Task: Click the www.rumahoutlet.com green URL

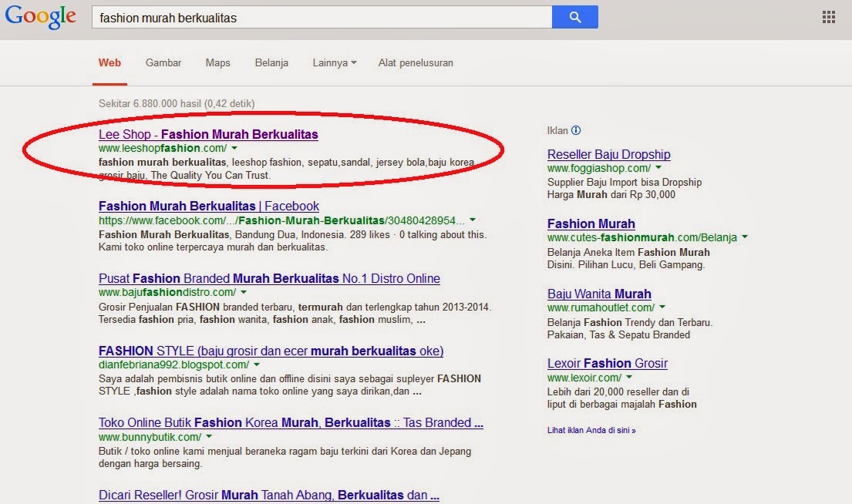Action: pyautogui.click(x=601, y=308)
